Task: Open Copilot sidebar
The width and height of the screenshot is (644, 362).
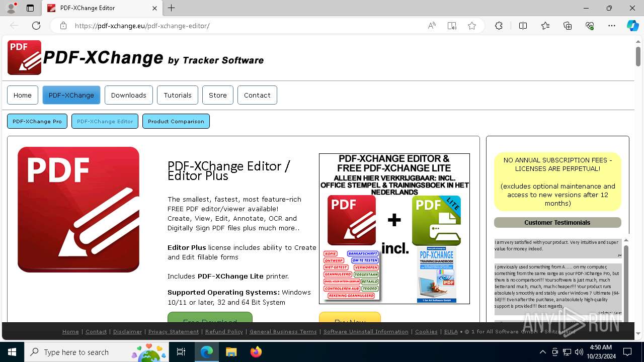Action: 632,26
